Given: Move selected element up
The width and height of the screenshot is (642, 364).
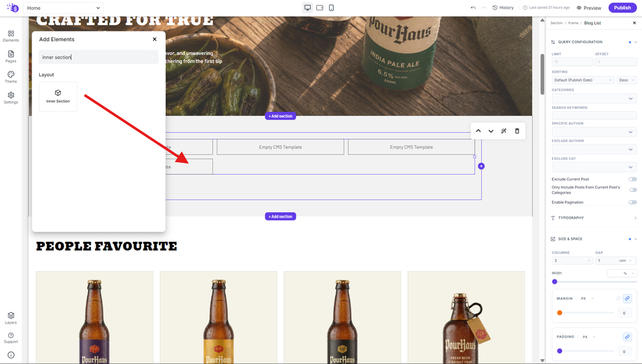Looking at the screenshot, I should [479, 131].
